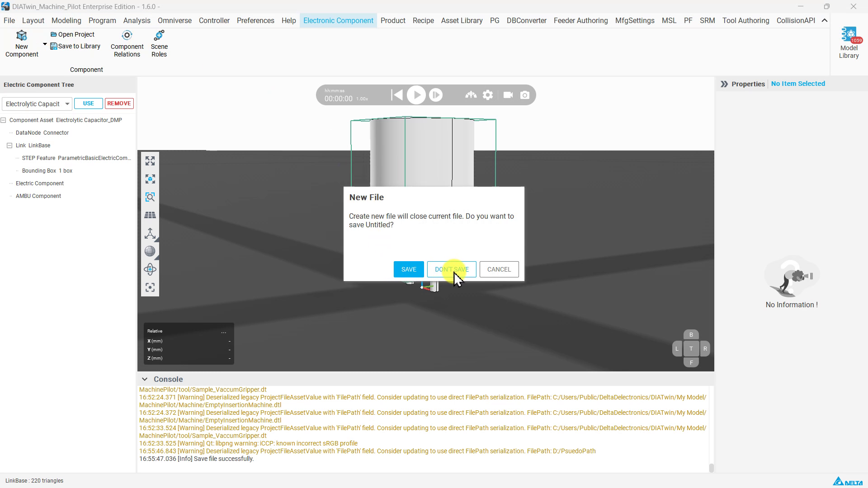Open the CollisionAPI tab
Screen dimensions: 868x488
[x=796, y=21]
